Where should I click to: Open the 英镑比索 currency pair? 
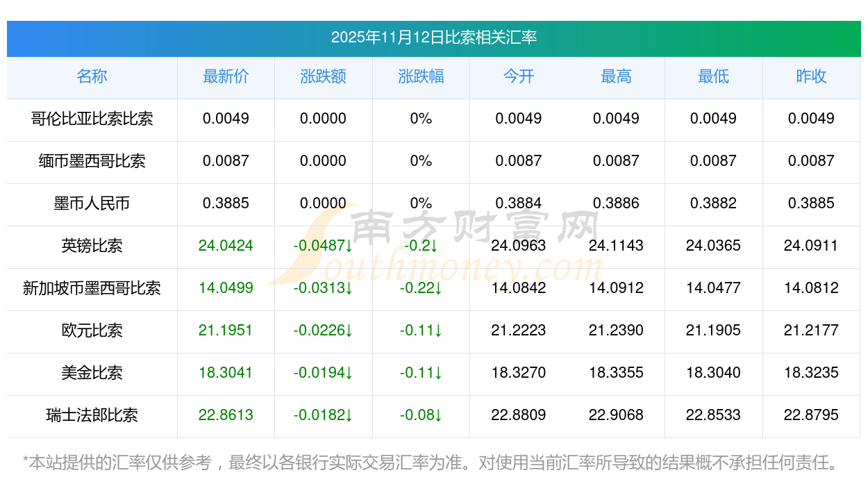point(92,246)
